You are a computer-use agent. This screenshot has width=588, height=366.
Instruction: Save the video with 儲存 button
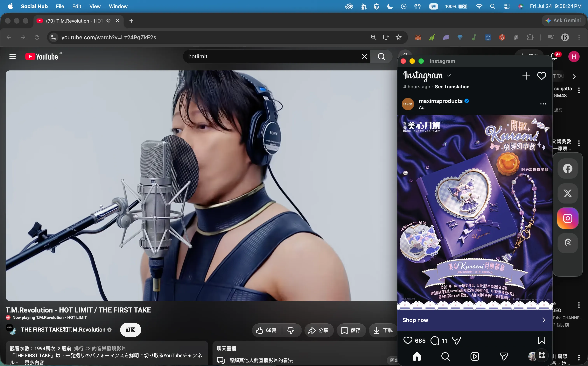point(351,330)
